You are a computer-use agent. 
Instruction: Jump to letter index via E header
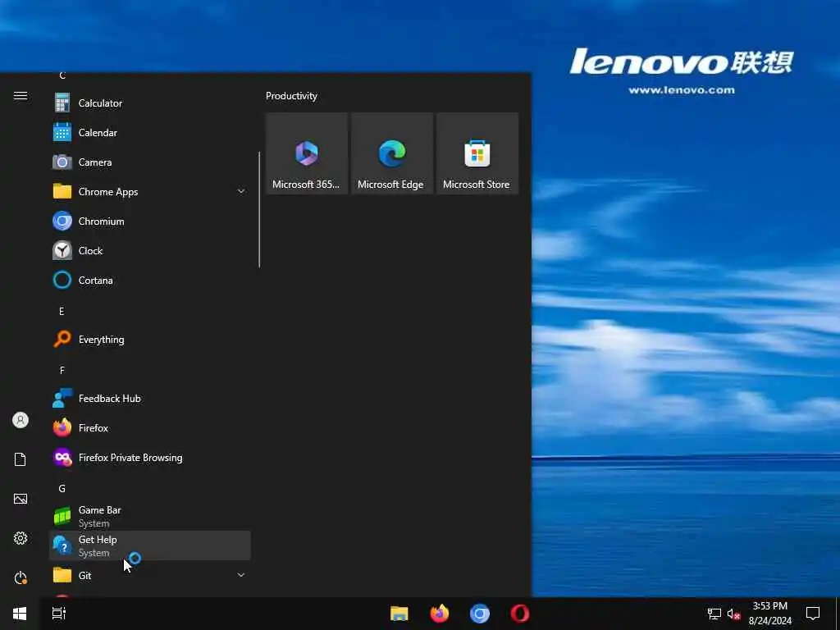(x=62, y=311)
